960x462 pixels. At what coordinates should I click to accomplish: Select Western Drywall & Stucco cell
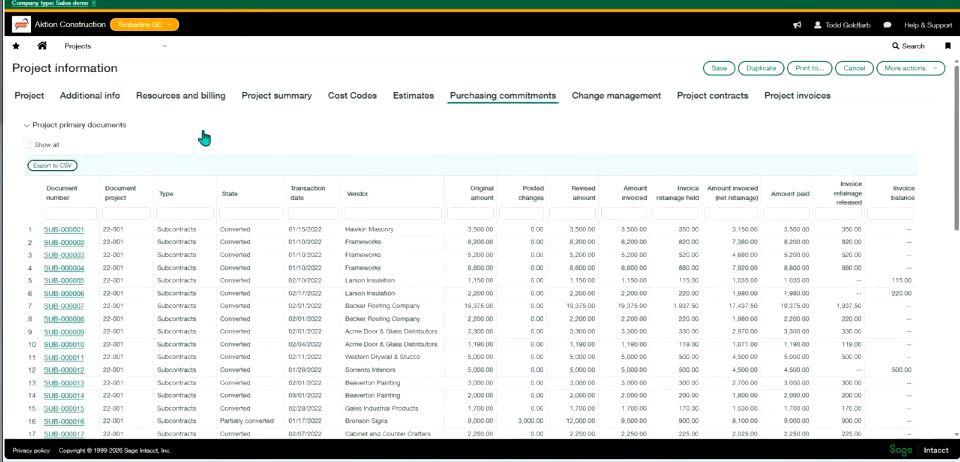(x=382, y=357)
